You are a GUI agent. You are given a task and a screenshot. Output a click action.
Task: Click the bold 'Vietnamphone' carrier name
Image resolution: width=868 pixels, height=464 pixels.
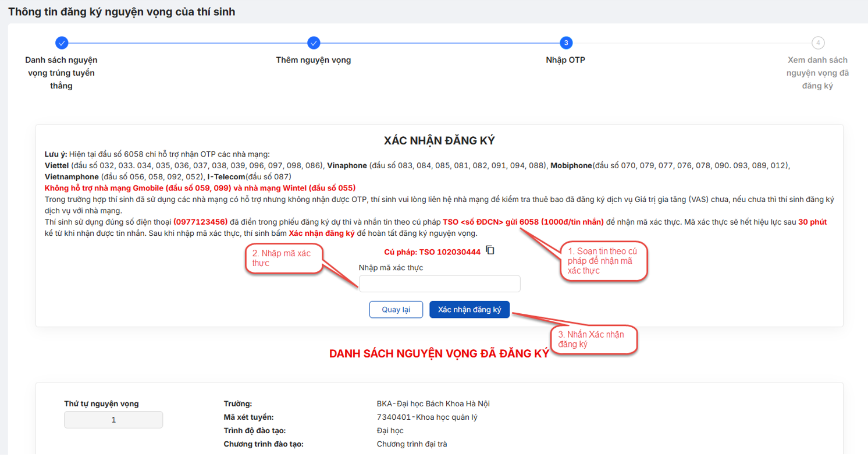pyautogui.click(x=72, y=176)
